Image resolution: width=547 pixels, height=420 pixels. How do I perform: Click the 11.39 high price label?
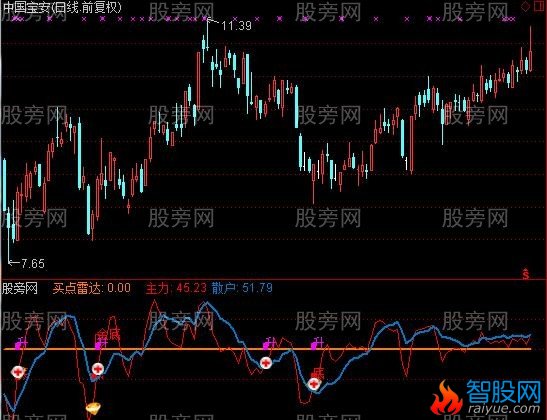coord(237,25)
